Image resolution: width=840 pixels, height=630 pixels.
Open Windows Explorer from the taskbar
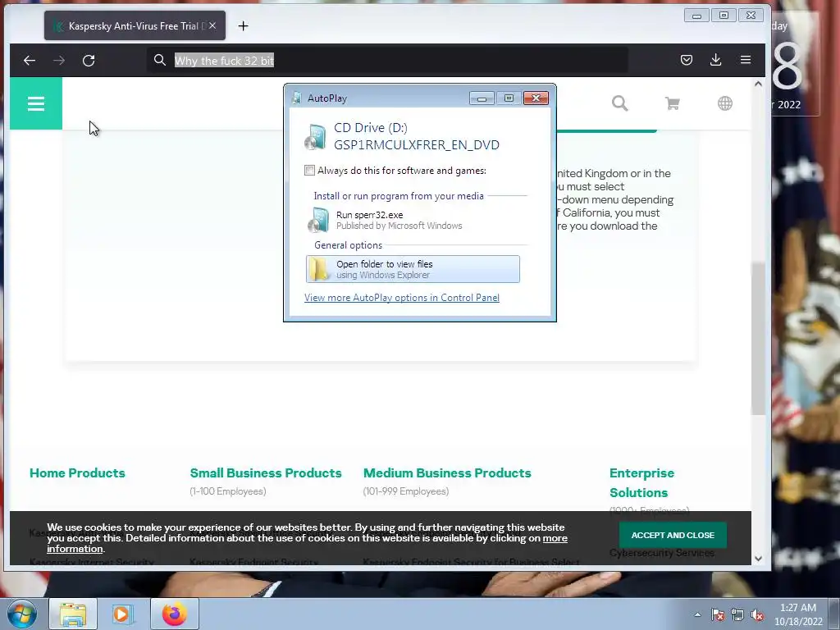click(x=73, y=614)
